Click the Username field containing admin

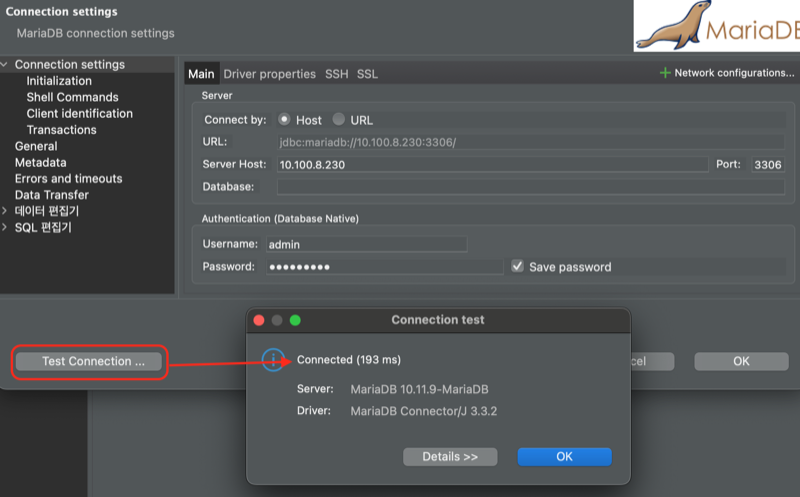click(x=366, y=244)
